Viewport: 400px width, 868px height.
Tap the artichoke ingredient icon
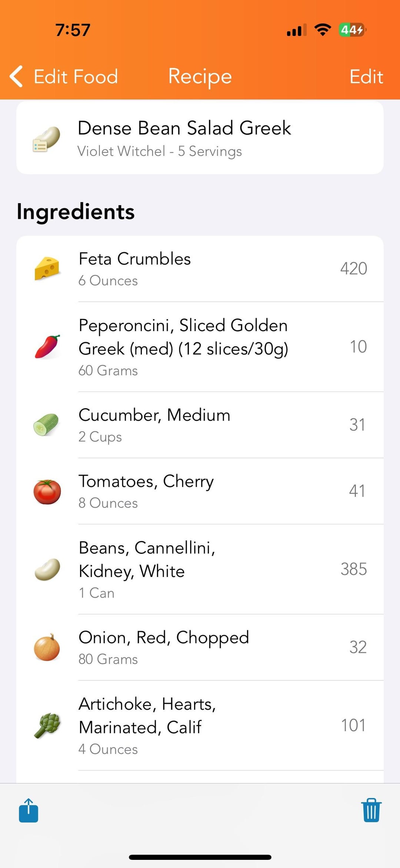coord(47,725)
